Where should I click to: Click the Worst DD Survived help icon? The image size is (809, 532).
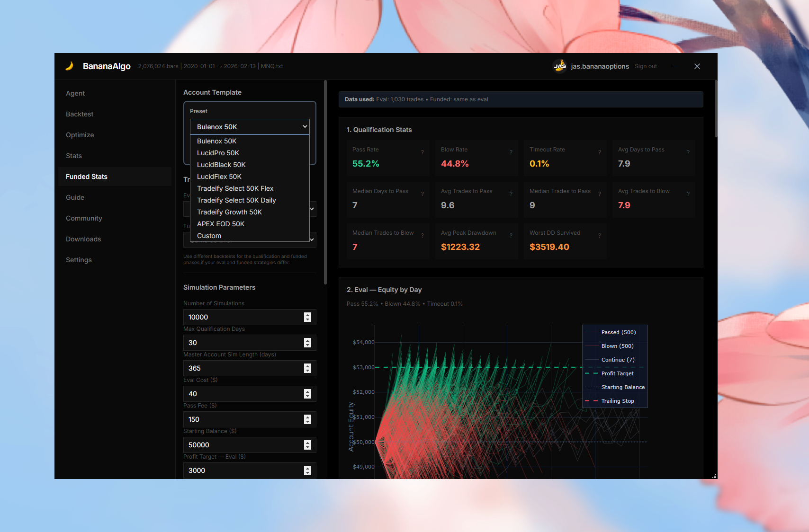tap(600, 235)
